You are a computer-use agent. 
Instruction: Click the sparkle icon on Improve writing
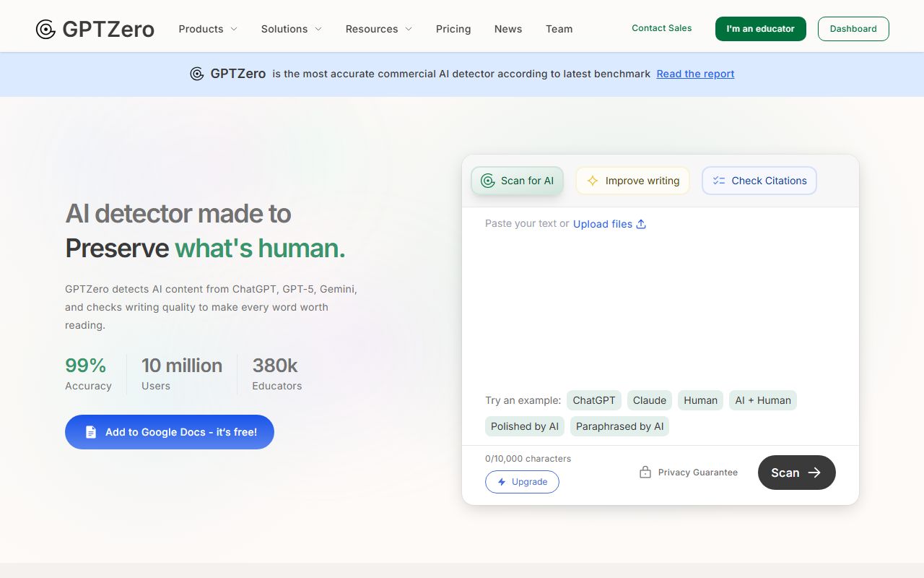(x=592, y=181)
